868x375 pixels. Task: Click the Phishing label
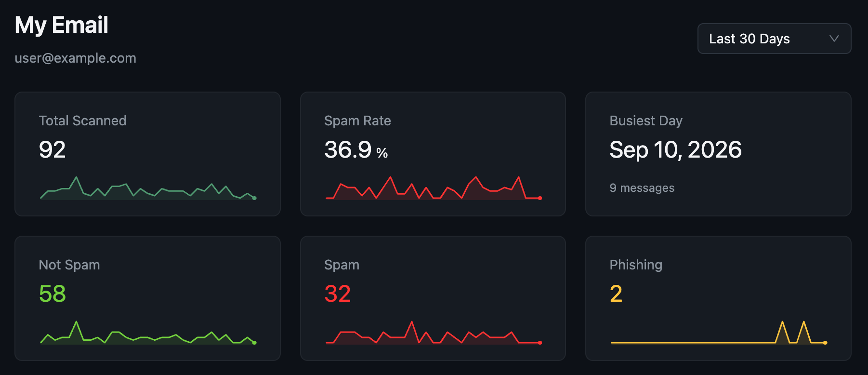click(636, 265)
